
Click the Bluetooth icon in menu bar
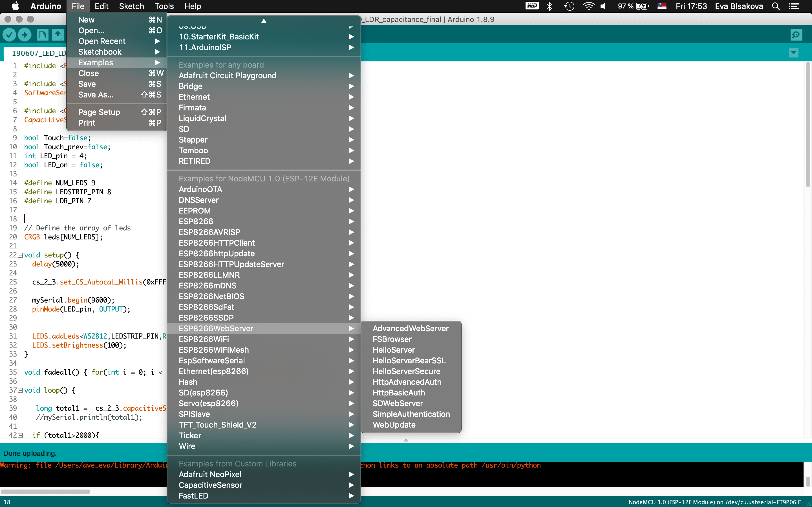tap(549, 6)
